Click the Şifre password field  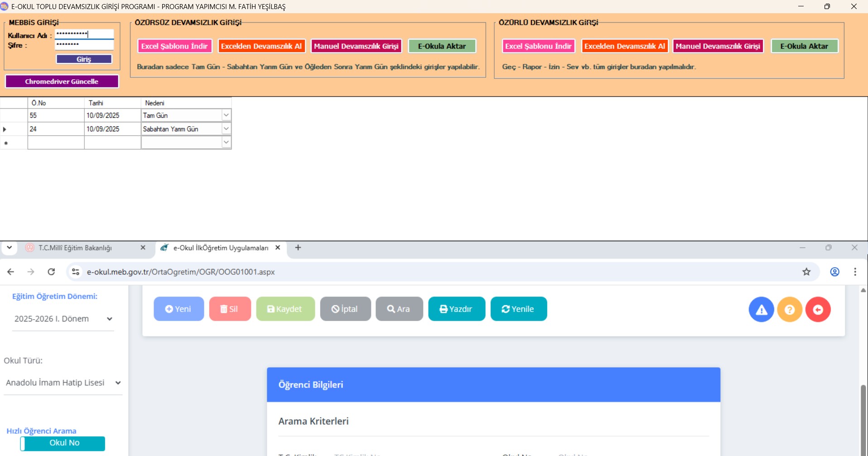84,44
